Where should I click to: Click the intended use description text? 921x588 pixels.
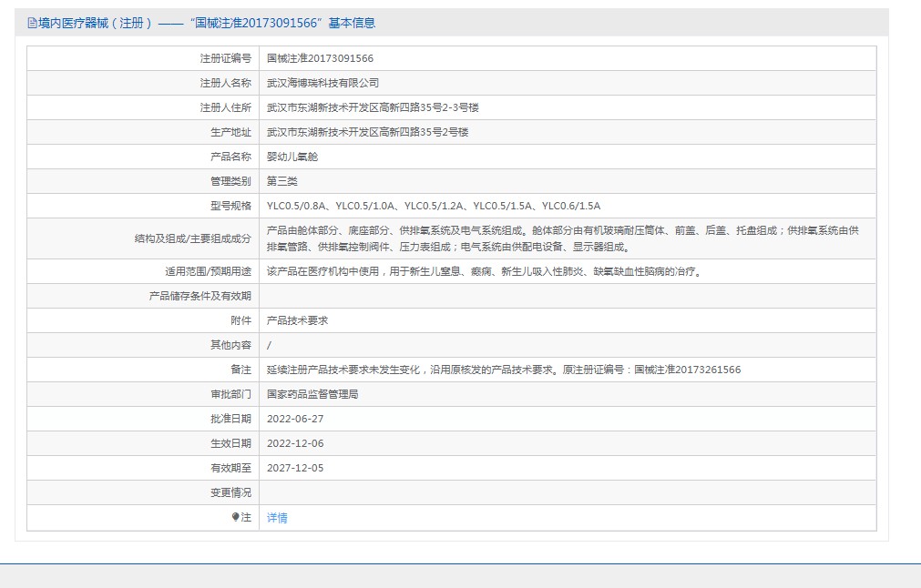pos(483,271)
